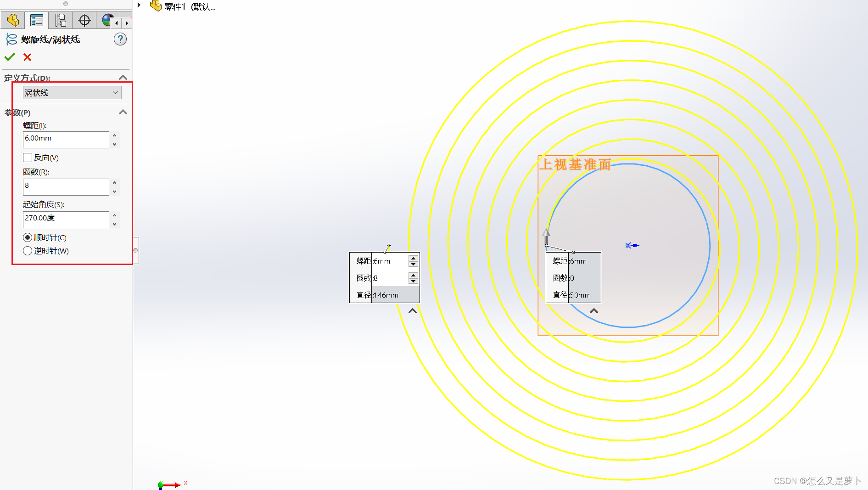Increase the 圈数 revolutions value
The height and width of the screenshot is (490, 868).
(x=115, y=183)
